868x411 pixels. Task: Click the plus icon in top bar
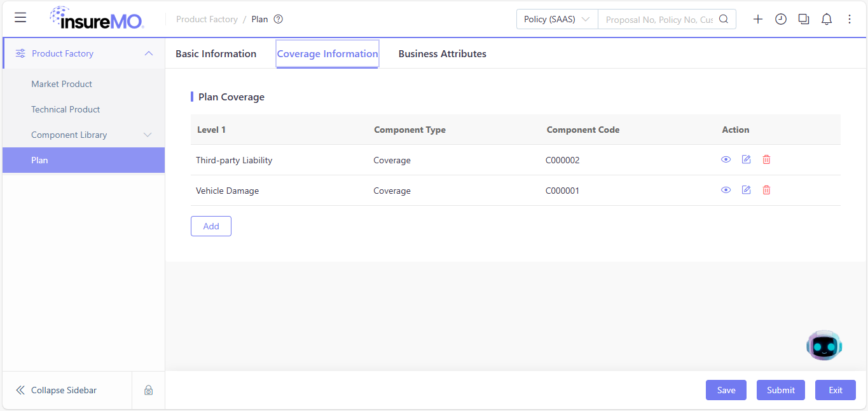[758, 19]
